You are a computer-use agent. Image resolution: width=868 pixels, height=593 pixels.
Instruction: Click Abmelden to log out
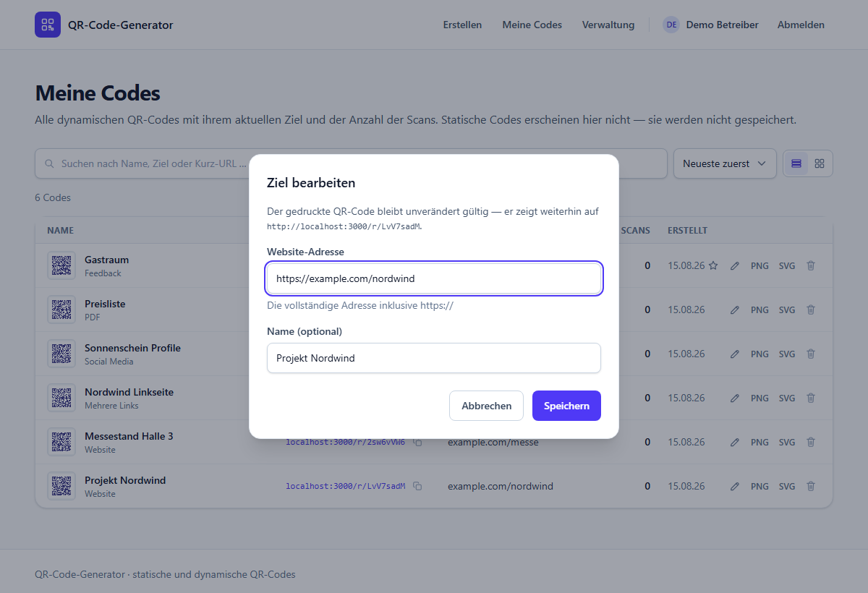coord(801,25)
